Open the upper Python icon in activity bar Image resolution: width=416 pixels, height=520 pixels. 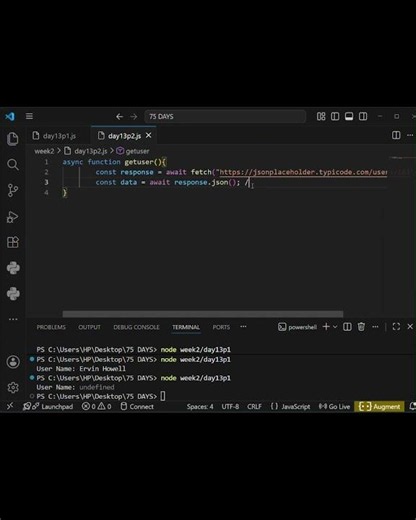(x=13, y=268)
